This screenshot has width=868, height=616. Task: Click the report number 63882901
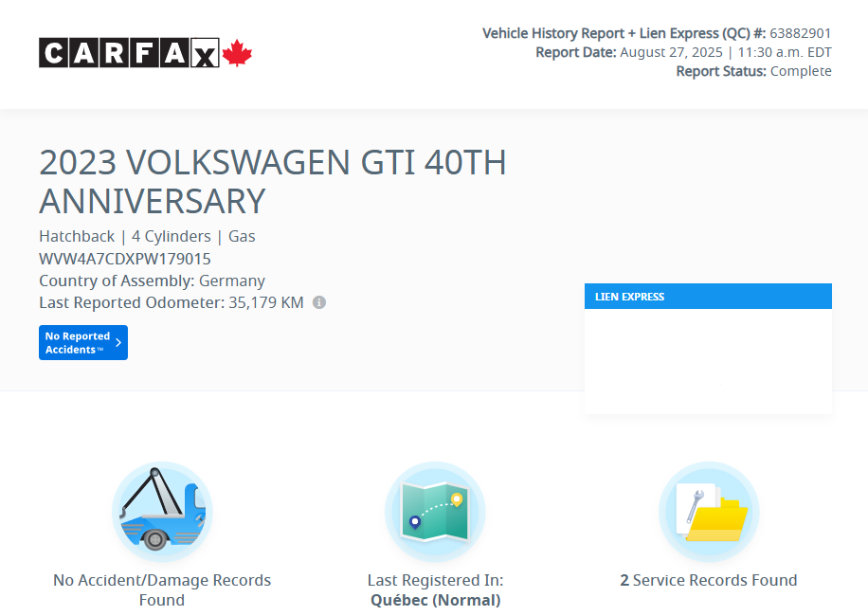pos(801,33)
